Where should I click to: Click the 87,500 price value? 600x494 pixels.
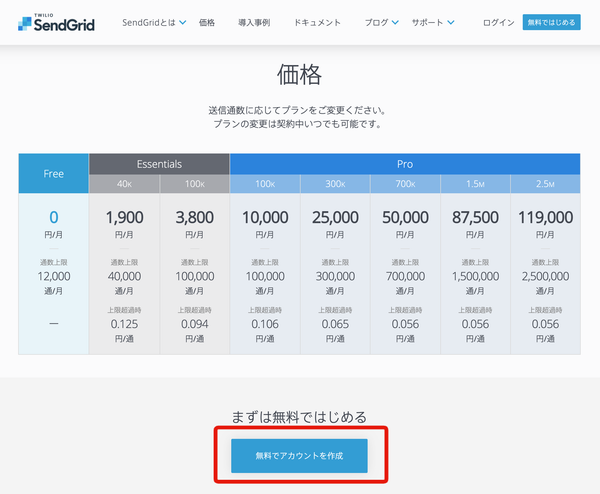(x=475, y=218)
